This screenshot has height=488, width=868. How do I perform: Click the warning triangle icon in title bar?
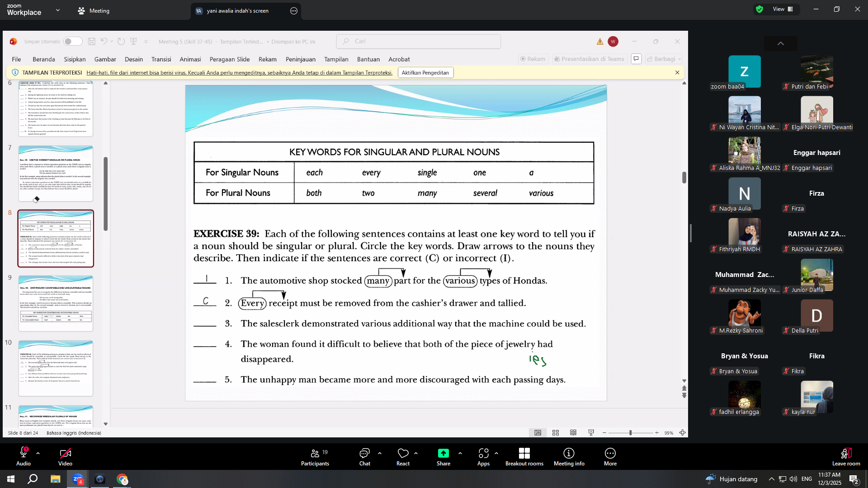click(600, 42)
